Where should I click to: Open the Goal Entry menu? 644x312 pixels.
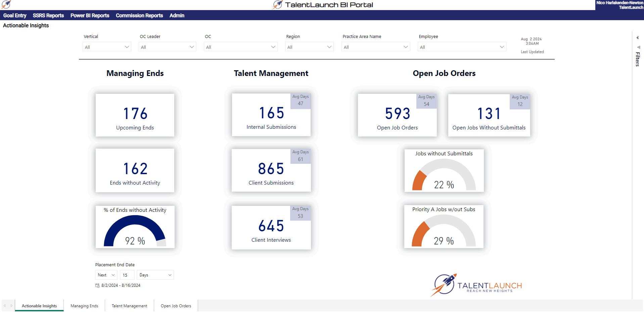pos(15,15)
